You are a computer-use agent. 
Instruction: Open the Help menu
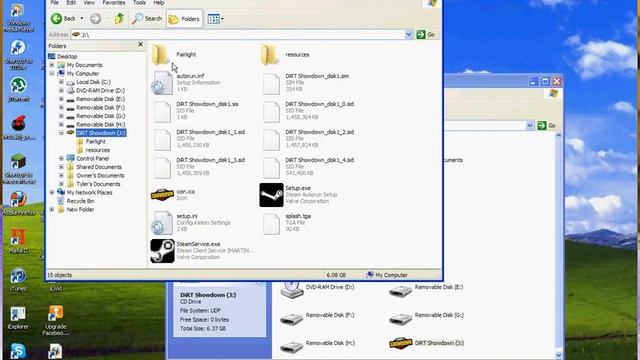(x=159, y=2)
